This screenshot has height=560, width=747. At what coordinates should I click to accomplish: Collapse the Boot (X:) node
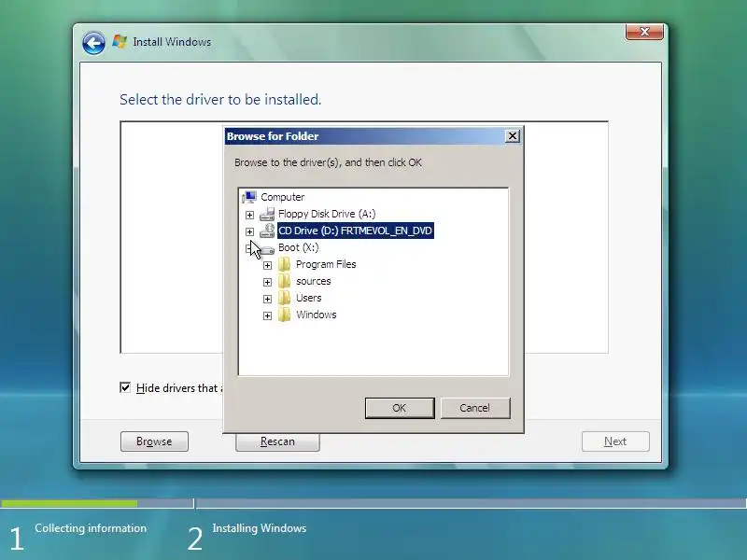(248, 248)
